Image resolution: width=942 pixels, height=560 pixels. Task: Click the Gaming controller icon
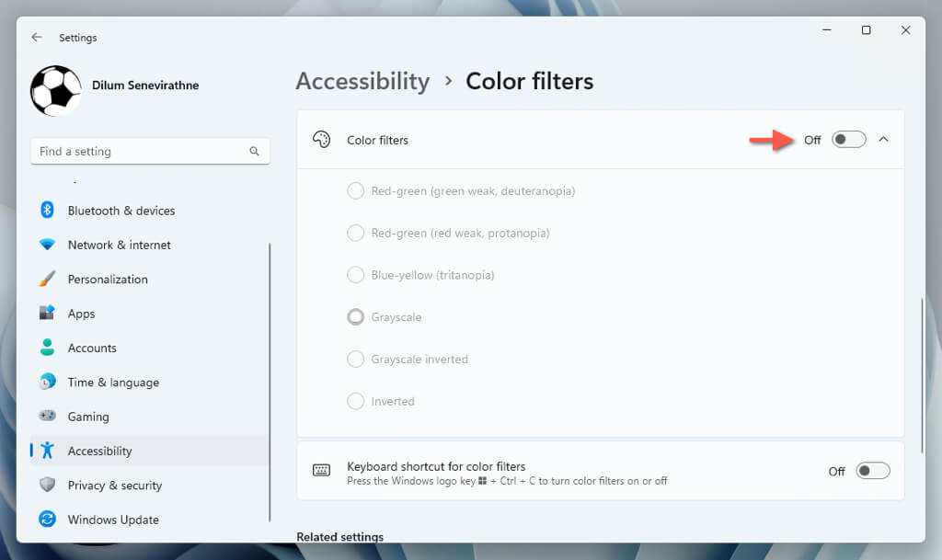click(48, 417)
